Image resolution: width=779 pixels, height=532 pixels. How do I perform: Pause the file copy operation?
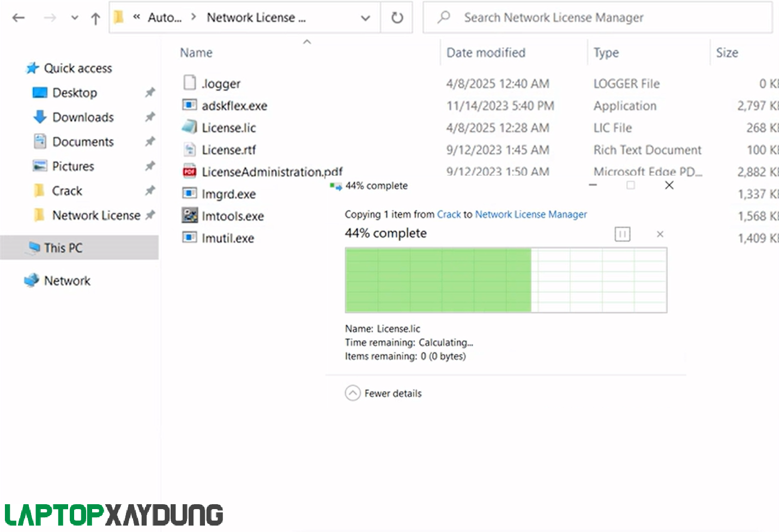pyautogui.click(x=622, y=234)
